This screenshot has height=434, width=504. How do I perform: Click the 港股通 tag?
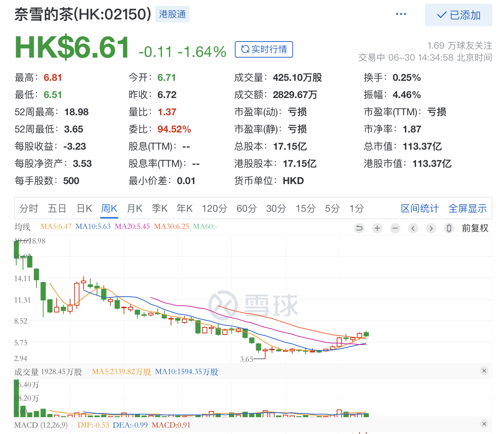coord(172,14)
